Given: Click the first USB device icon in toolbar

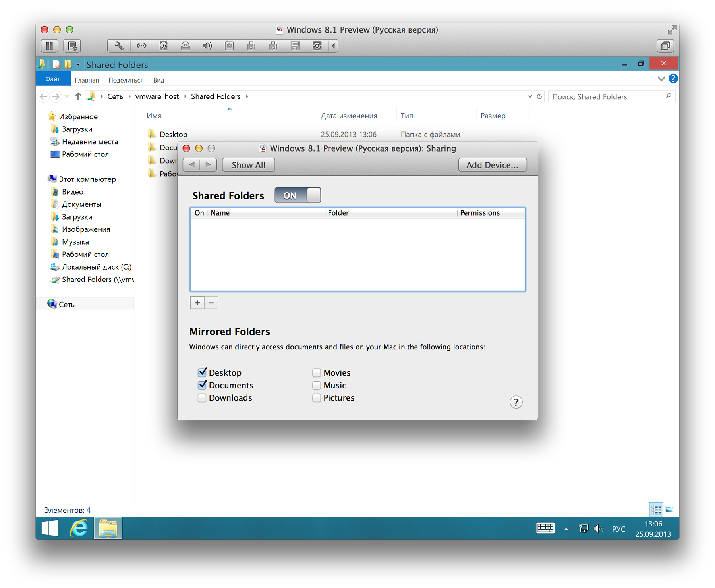Looking at the screenshot, I should [251, 46].
